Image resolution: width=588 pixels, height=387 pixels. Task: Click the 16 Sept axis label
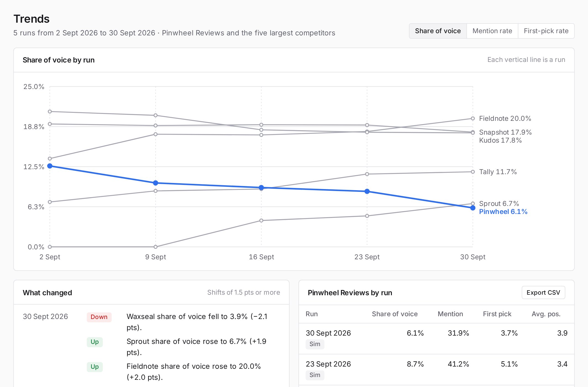pyautogui.click(x=261, y=257)
